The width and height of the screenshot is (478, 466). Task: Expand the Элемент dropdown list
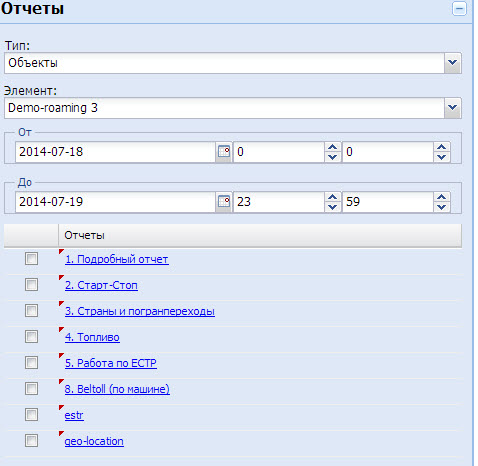tap(452, 108)
